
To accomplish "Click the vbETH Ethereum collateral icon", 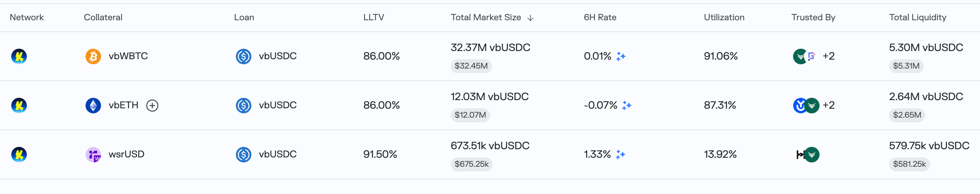I will point(93,106).
